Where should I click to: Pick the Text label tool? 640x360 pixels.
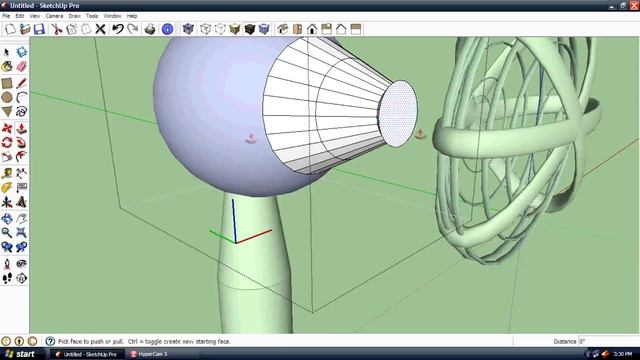(22, 187)
